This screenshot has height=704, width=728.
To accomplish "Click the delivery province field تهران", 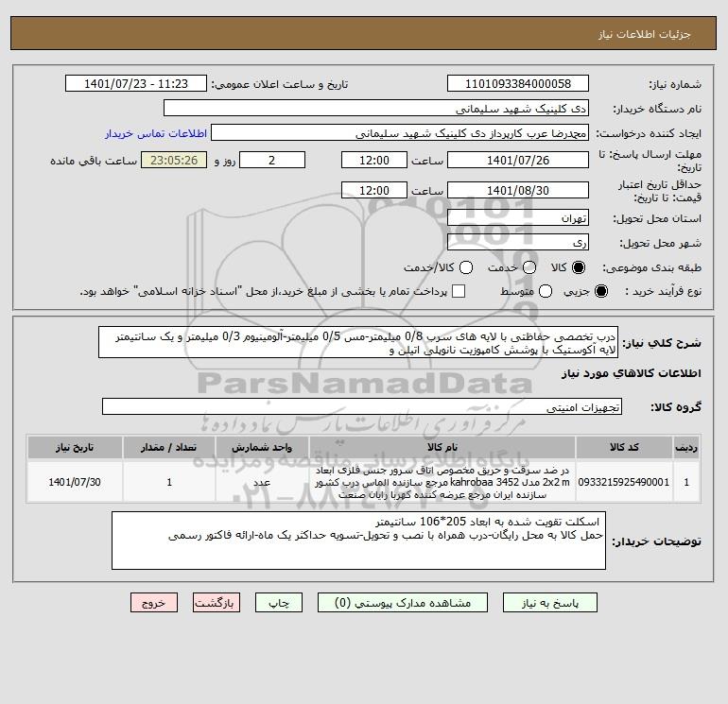I will [x=518, y=217].
